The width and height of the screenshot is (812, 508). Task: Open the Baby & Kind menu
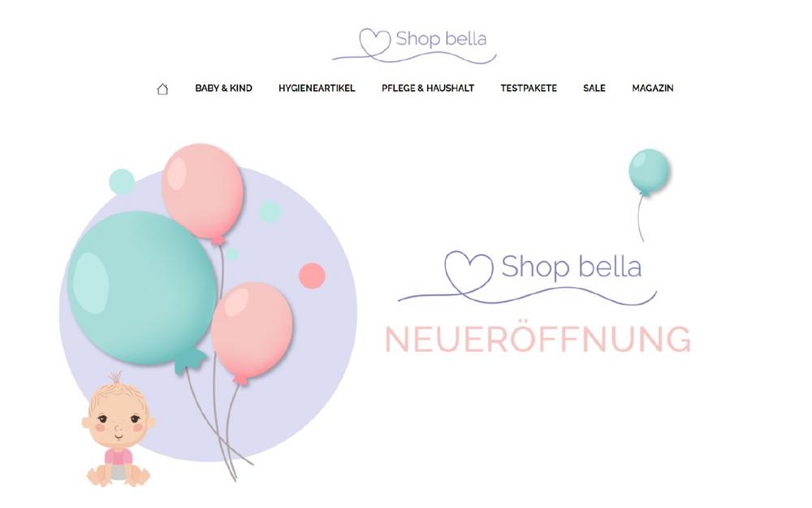coord(224,88)
